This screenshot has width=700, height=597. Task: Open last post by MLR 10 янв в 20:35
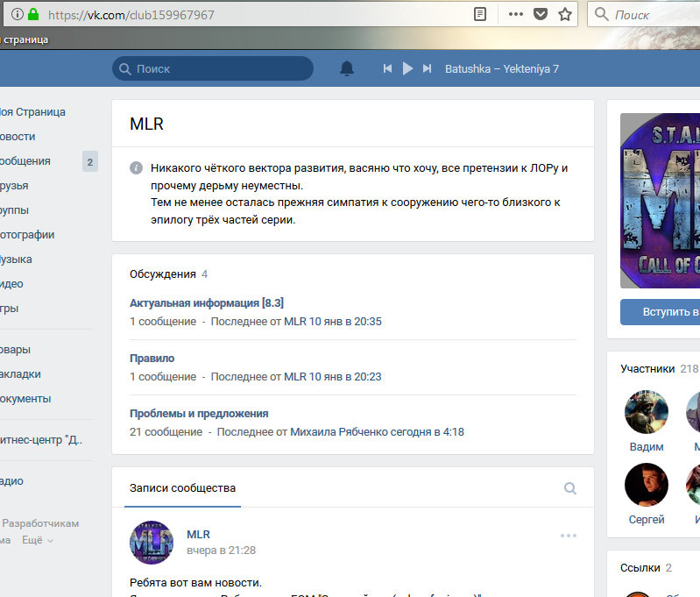click(333, 321)
